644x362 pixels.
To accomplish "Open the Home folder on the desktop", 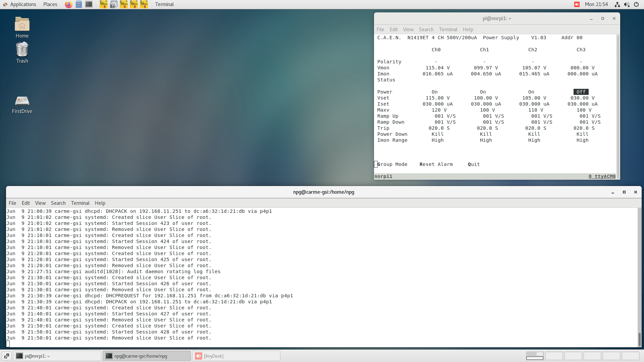I will [x=22, y=27].
